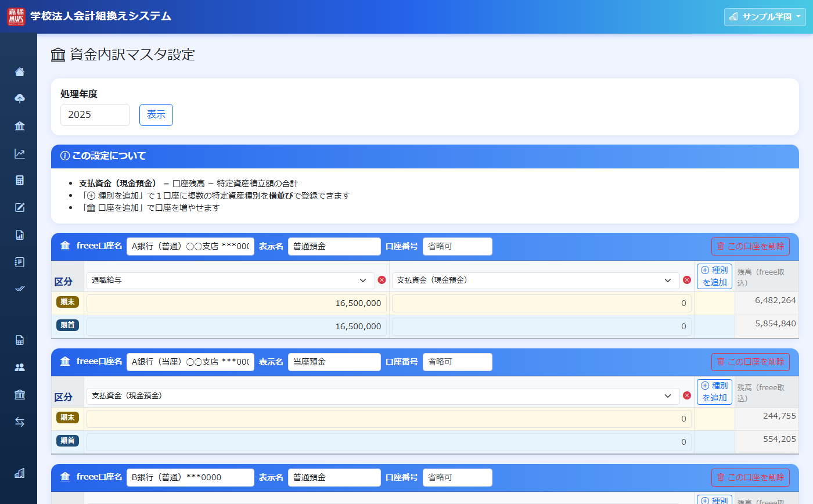Image resolution: width=813 pixels, height=504 pixels.
Task: Click the balance value 244,755
Action: (779, 416)
